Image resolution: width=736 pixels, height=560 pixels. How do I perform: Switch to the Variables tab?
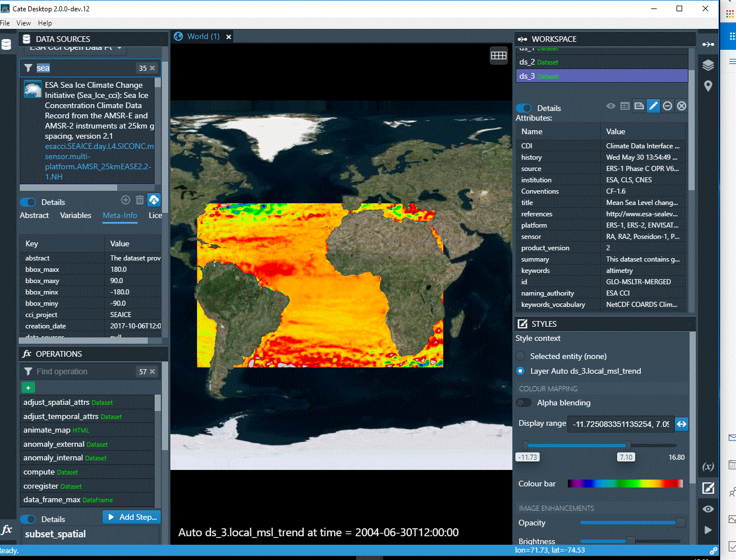75,216
